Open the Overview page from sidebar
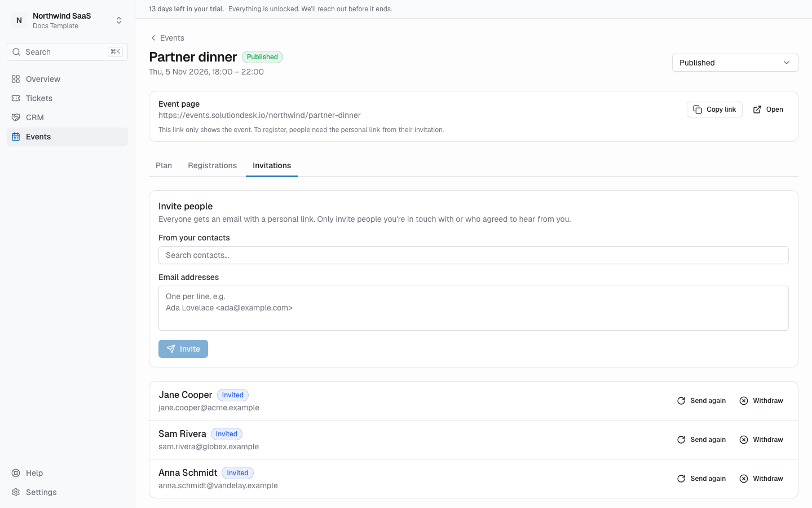Screen dimensions: 812x508 [x=67, y=79]
